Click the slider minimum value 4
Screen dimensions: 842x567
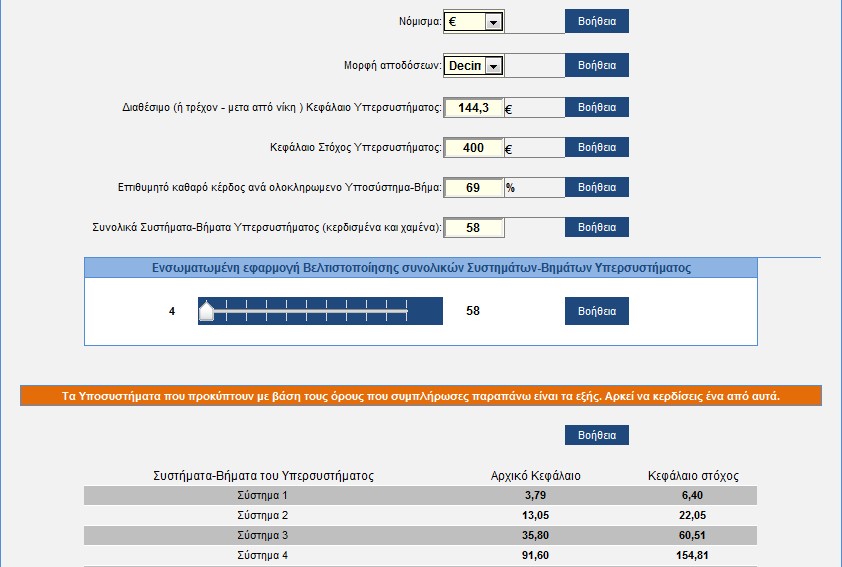[172, 311]
